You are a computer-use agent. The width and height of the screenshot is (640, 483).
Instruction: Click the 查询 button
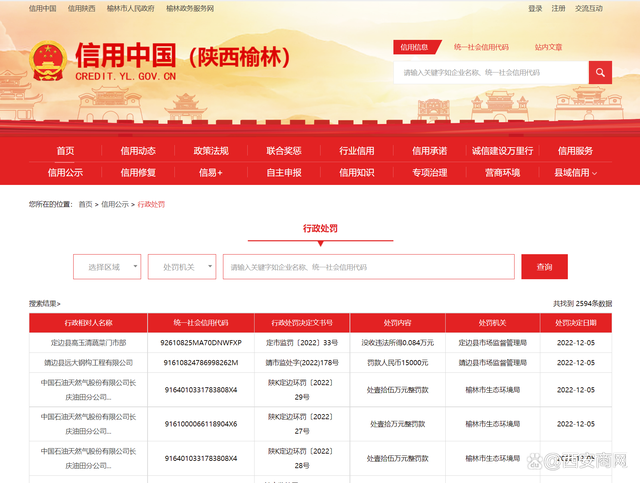click(544, 267)
